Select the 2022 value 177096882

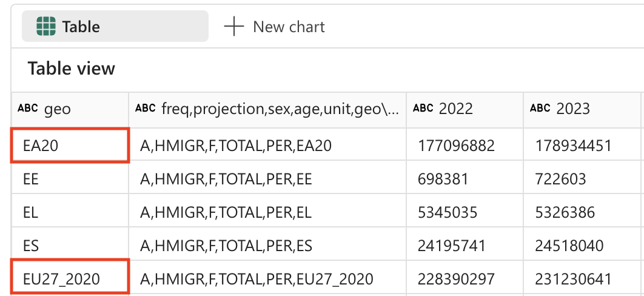(465, 146)
